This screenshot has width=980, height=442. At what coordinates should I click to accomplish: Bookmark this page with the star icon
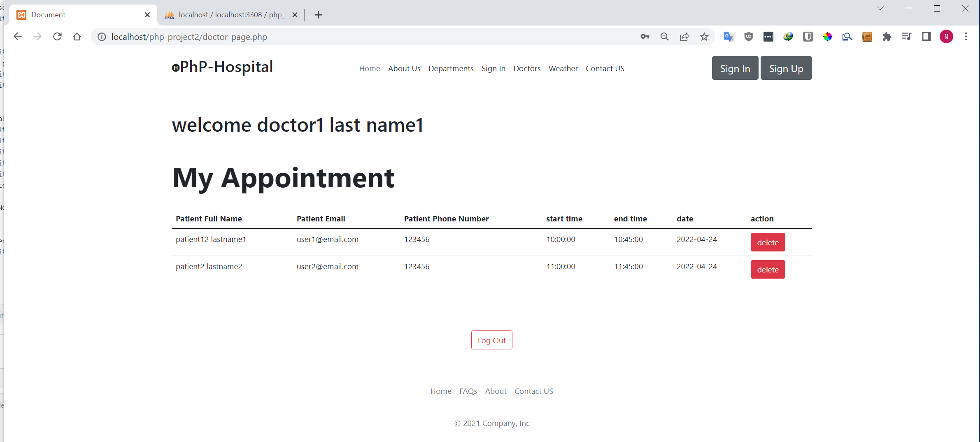click(704, 37)
